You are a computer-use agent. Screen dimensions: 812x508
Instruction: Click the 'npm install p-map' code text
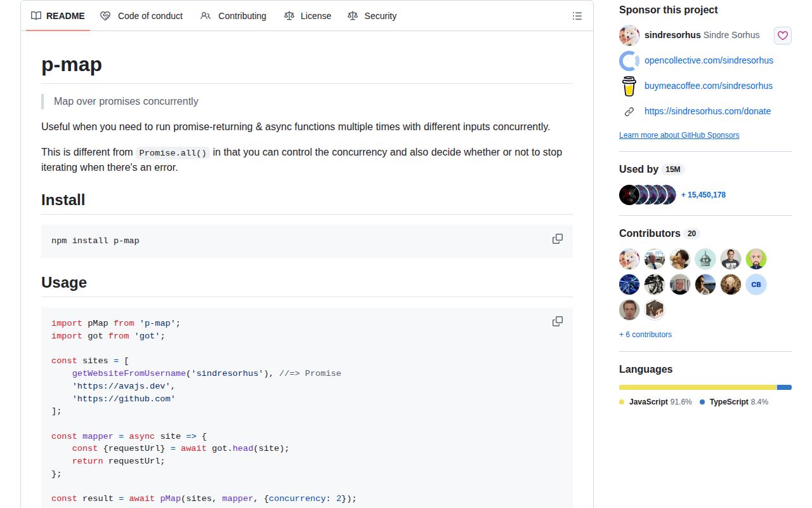[95, 241]
